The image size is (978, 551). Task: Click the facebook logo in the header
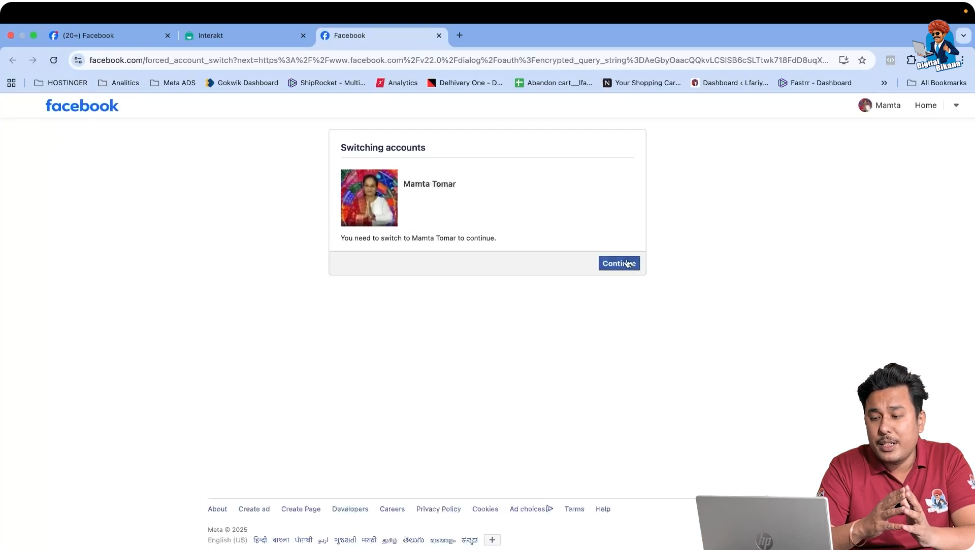pyautogui.click(x=82, y=105)
